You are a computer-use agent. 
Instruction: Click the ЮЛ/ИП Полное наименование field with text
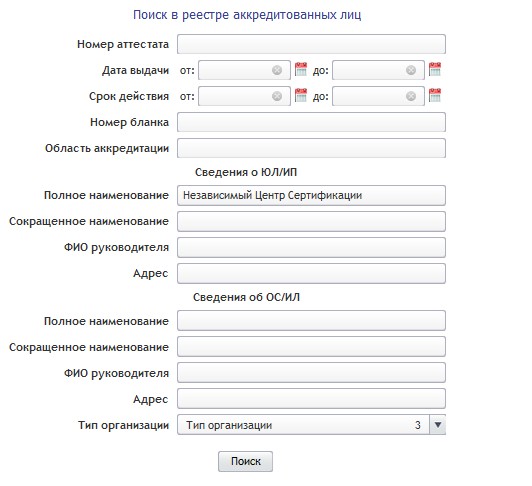coord(311,195)
